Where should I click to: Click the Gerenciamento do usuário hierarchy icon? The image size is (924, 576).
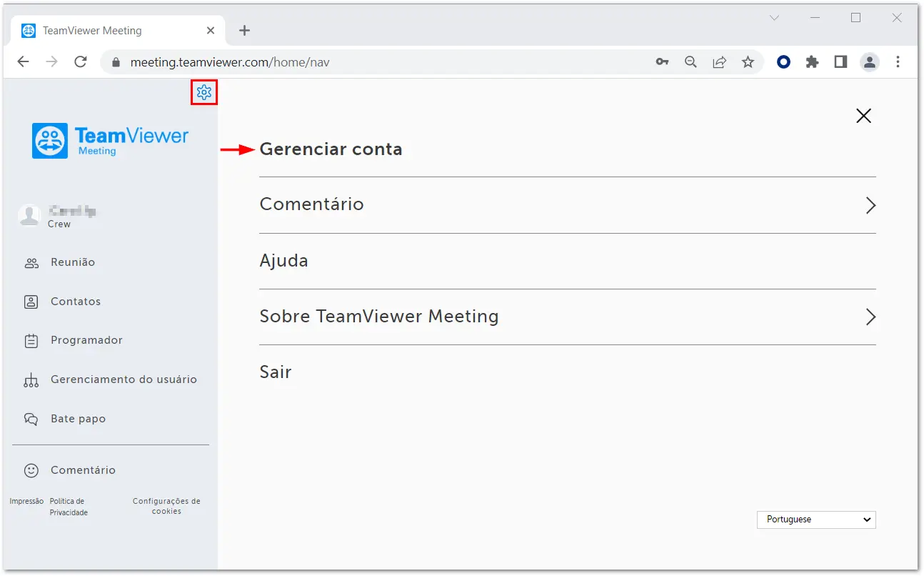[x=31, y=380]
